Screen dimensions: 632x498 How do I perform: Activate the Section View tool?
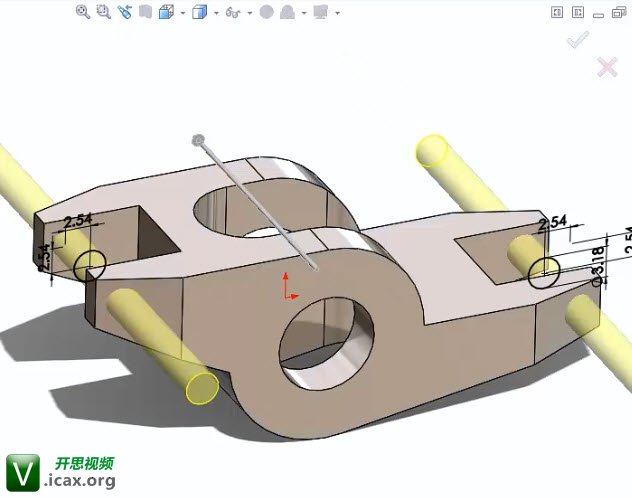tap(145, 12)
